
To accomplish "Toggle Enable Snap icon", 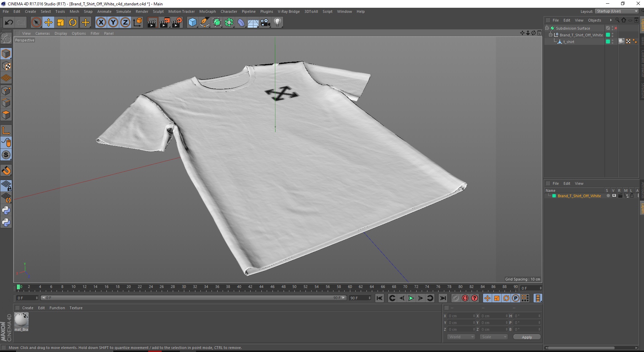I will [x=6, y=171].
